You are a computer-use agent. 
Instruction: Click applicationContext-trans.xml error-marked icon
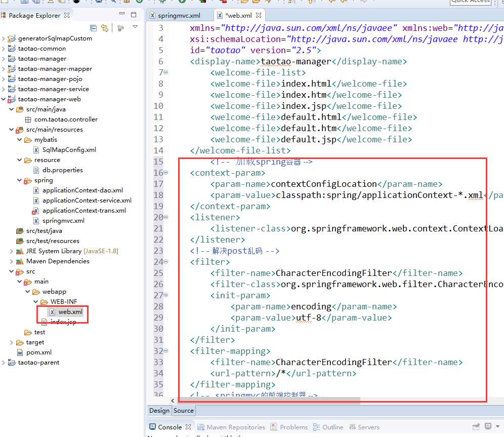(36, 211)
